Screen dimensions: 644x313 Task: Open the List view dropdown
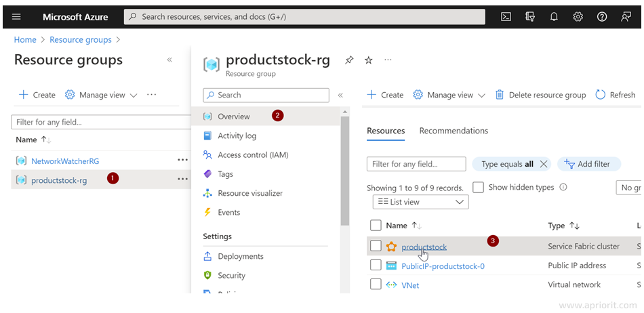pyautogui.click(x=420, y=202)
